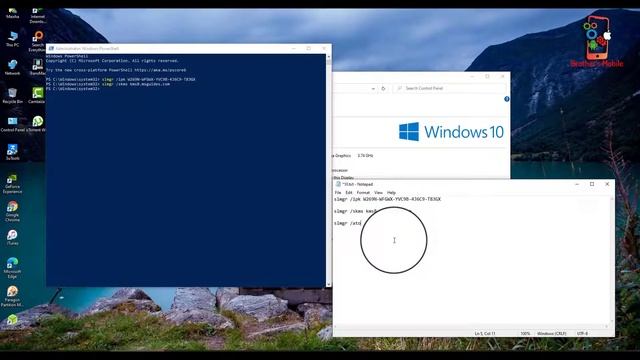This screenshot has height=360, width=640.
Task: Click the 'Windows PowerShell' header line in the console
Action: tap(67, 56)
